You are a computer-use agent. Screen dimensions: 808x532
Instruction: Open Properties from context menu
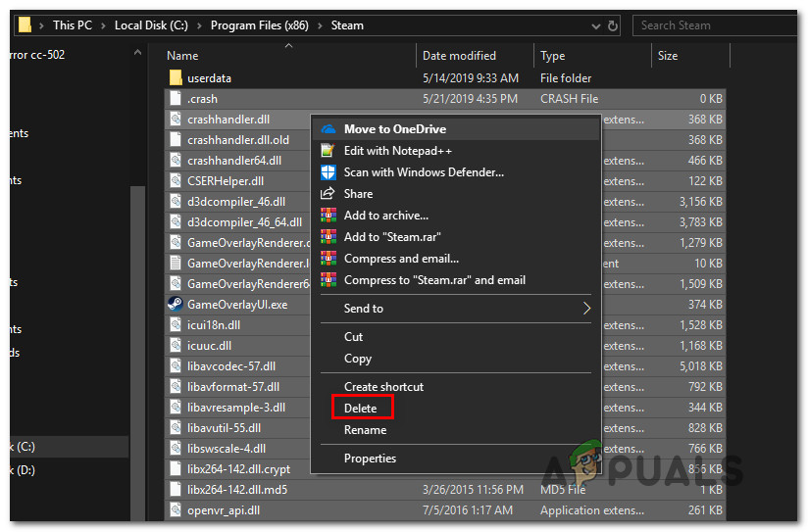[x=456, y=459]
